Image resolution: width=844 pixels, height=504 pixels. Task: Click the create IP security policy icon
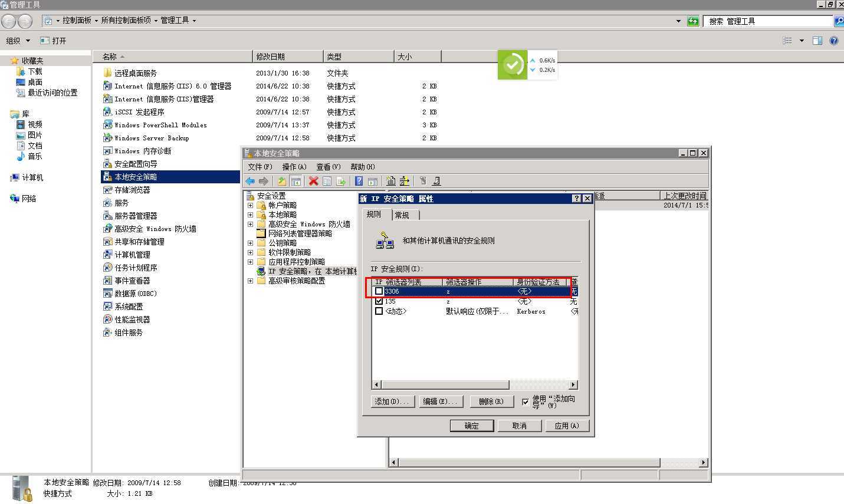pyautogui.click(x=390, y=181)
